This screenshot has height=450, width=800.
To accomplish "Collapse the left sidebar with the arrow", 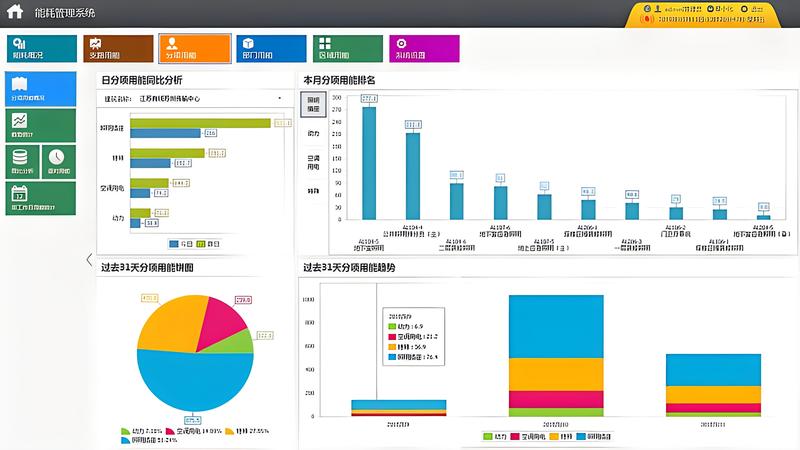I will point(89,259).
